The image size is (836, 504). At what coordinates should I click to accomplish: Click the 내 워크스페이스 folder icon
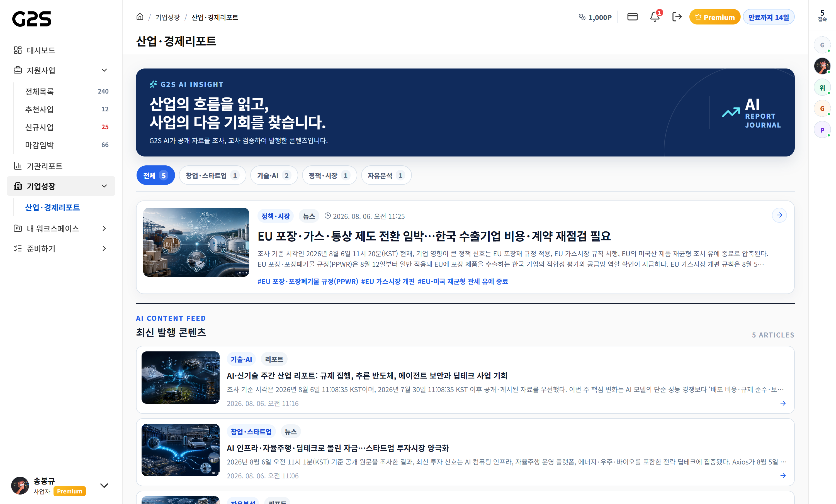click(x=18, y=228)
